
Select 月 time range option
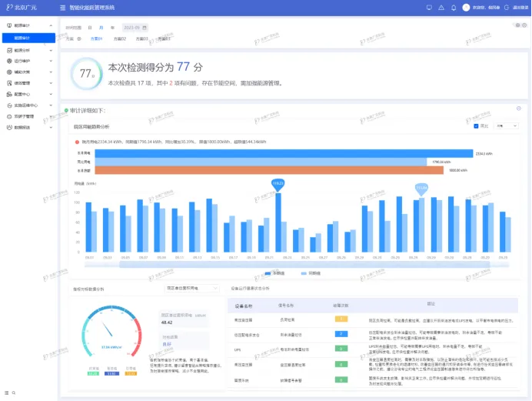coord(100,27)
